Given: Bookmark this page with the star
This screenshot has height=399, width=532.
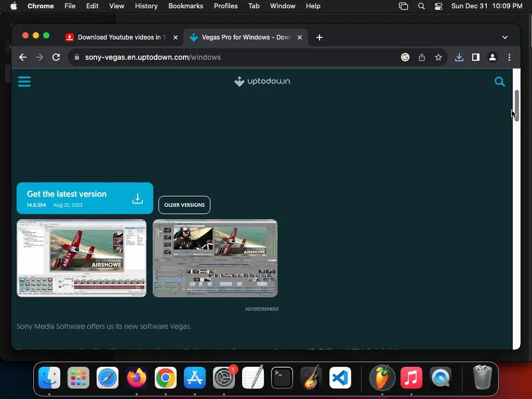Looking at the screenshot, I should click(438, 57).
